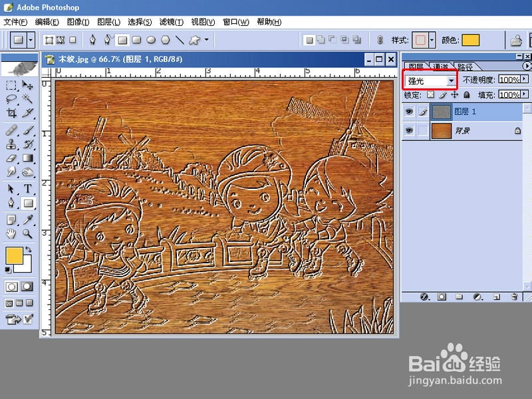The height and width of the screenshot is (399, 532).
Task: Toggle lock all padlock icon
Action: [x=467, y=95]
